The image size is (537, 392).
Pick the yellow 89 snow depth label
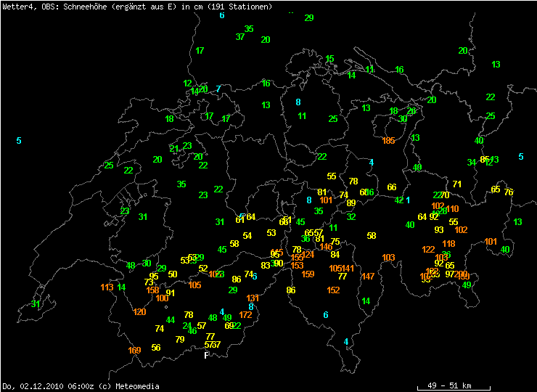(351, 203)
